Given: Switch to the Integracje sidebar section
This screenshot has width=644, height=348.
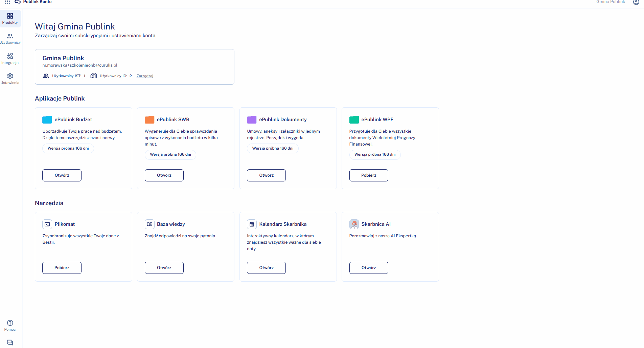Looking at the screenshot, I should click(x=10, y=59).
